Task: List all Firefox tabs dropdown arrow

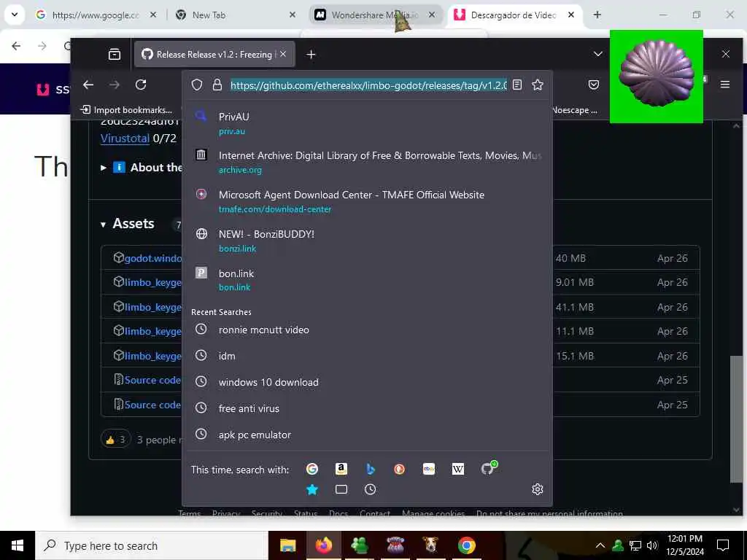Action: point(598,54)
